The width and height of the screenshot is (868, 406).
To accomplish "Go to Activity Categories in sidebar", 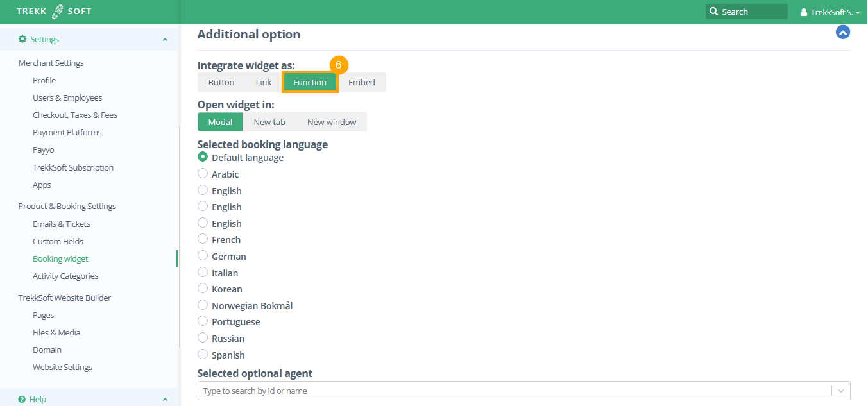I will (x=65, y=276).
